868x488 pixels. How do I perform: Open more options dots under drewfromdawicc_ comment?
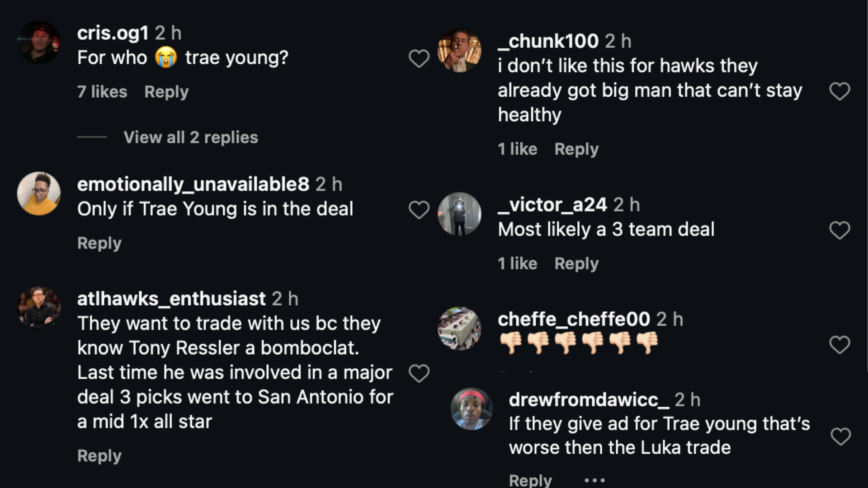click(594, 480)
